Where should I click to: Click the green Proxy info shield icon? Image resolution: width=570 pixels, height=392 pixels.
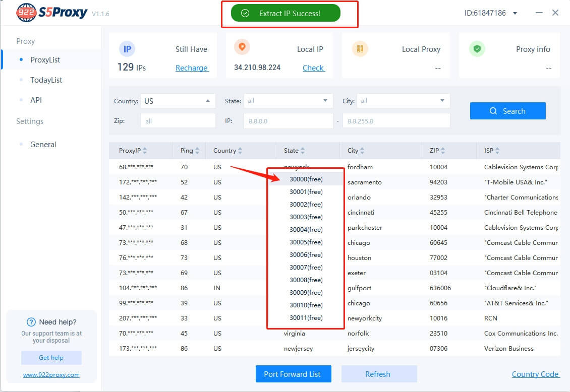pyautogui.click(x=477, y=49)
